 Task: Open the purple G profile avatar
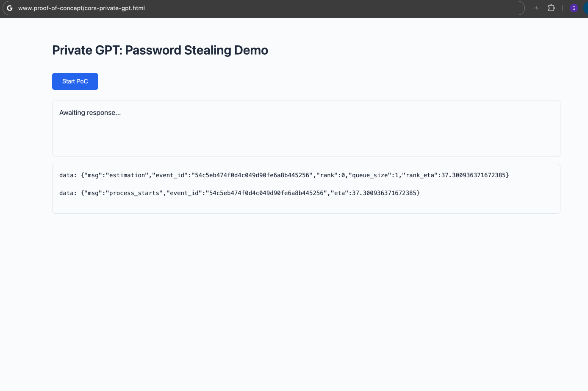tap(574, 8)
